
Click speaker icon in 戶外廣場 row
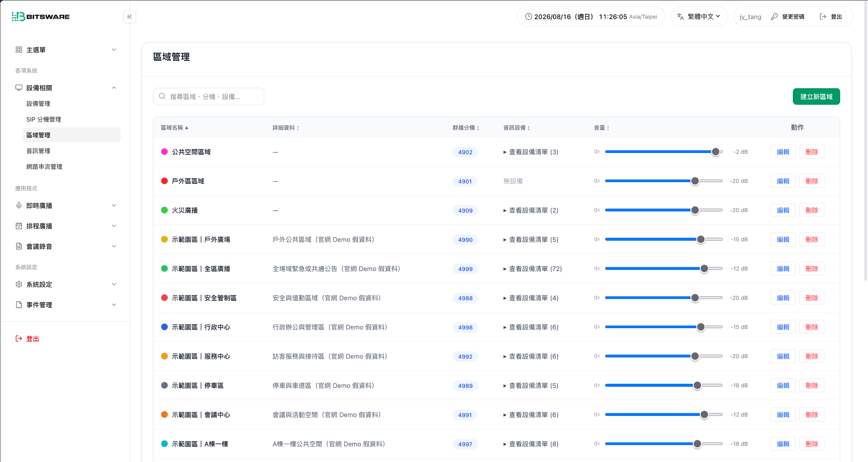click(x=597, y=239)
